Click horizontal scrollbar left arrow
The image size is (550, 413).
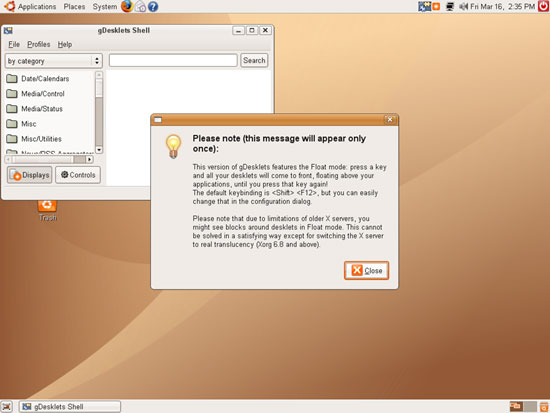[8, 160]
